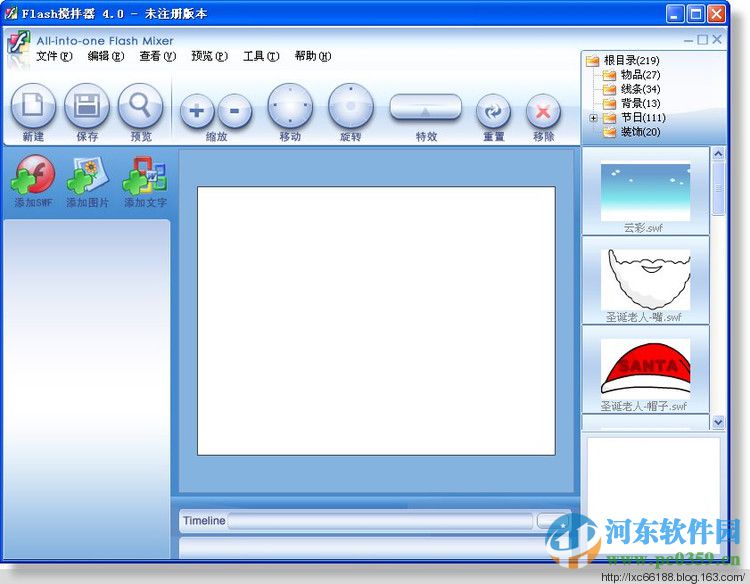Select the 节日(111) folder
750x584 pixels.
pos(643,118)
